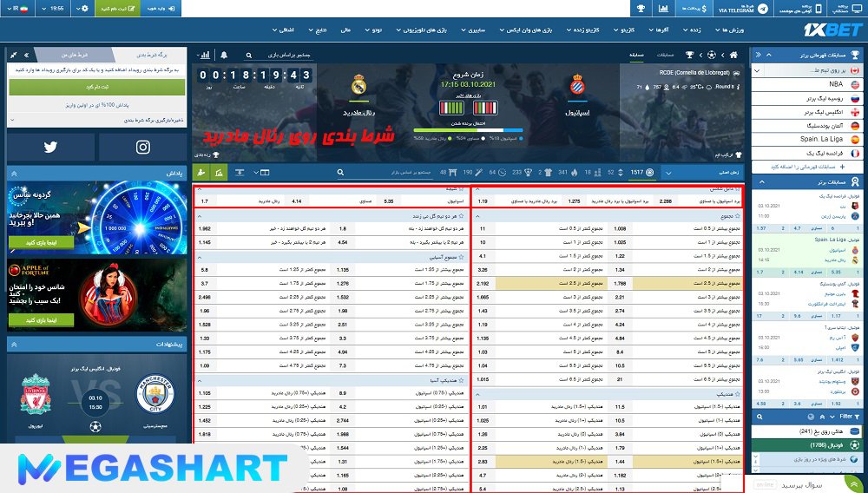Open the statistics bar-chart icon in top bar

(663, 9)
